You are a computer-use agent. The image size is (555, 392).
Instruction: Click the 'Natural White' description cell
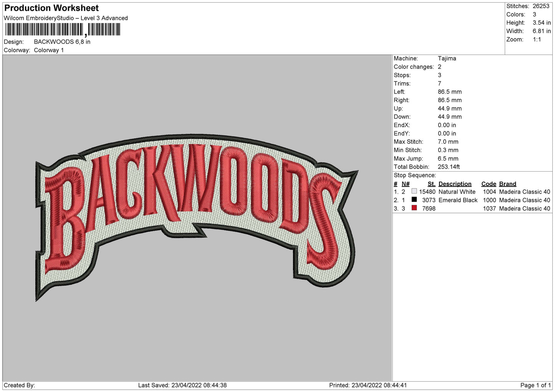coord(457,192)
